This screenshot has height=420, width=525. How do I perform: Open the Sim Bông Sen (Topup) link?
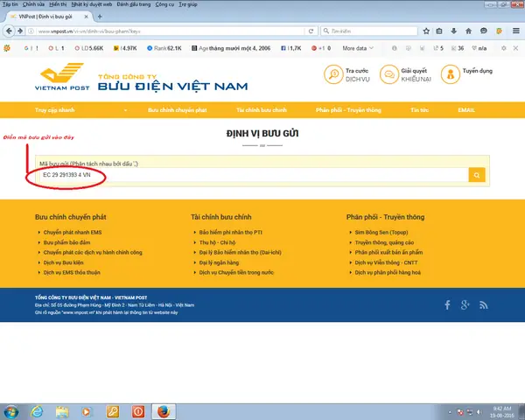click(x=381, y=232)
